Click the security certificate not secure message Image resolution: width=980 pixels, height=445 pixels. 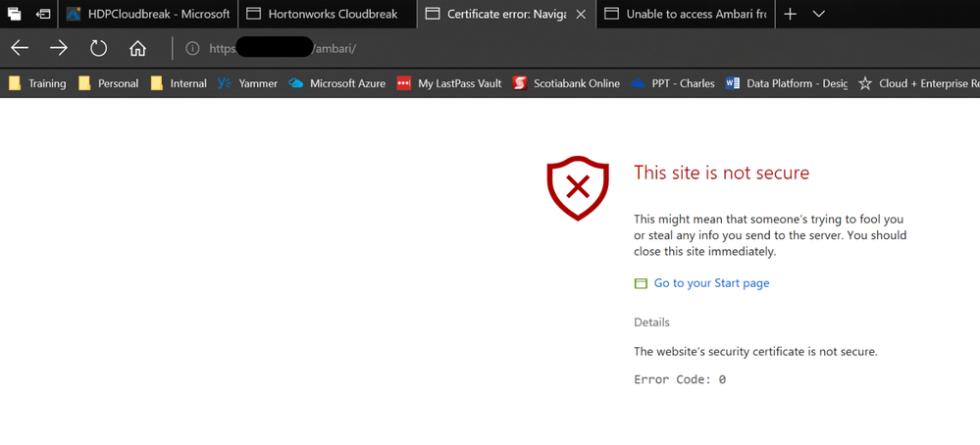pyautogui.click(x=755, y=351)
